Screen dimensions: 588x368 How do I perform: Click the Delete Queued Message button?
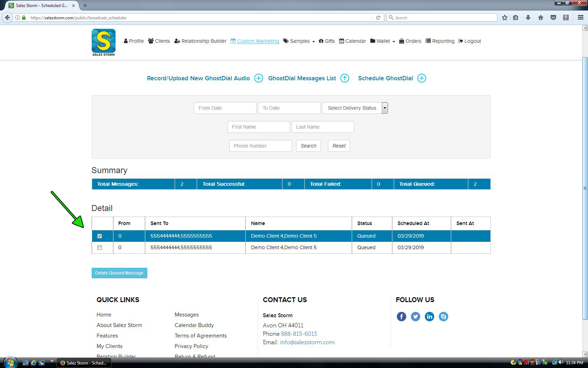click(119, 273)
